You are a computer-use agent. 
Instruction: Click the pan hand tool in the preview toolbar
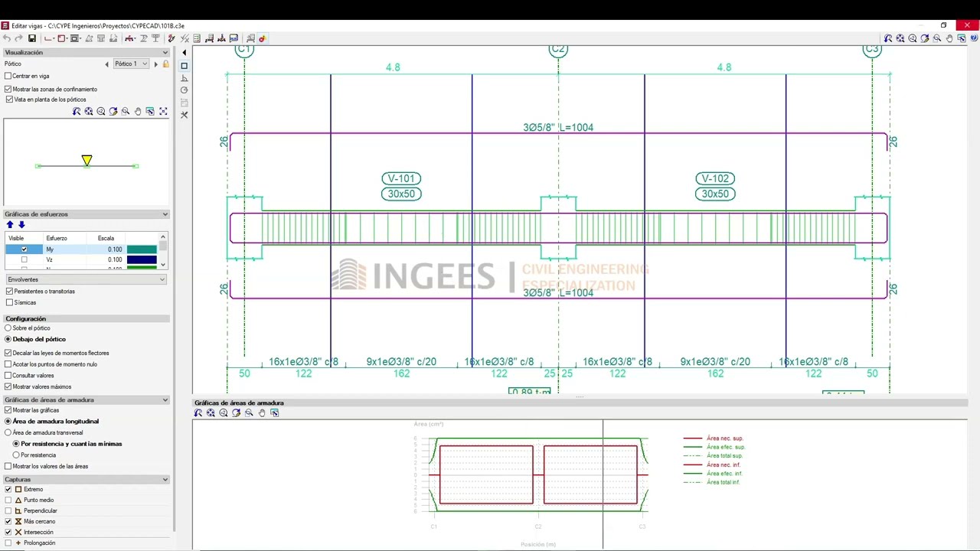pos(138,112)
